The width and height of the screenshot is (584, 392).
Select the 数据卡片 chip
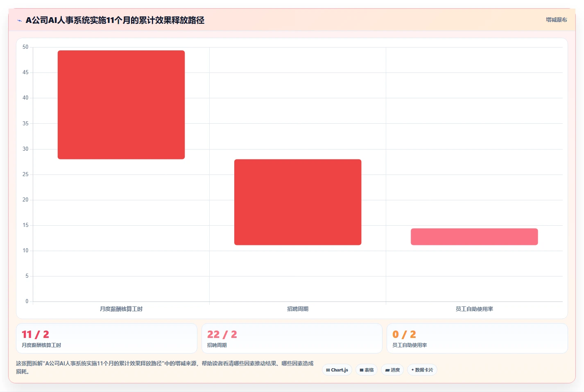pos(422,370)
